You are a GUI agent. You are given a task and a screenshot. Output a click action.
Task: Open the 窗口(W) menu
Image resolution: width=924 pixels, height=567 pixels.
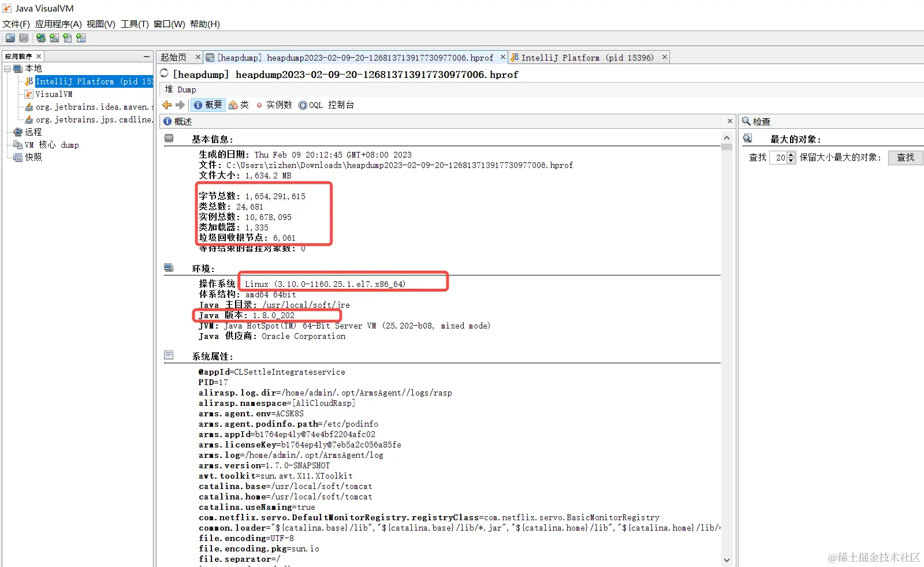[x=169, y=24]
